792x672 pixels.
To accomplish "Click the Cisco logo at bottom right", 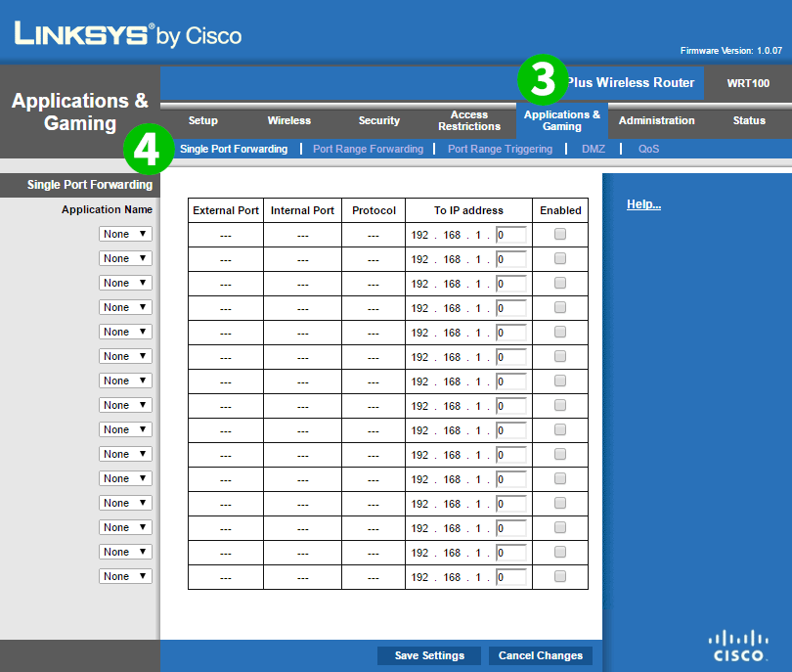I will (738, 646).
